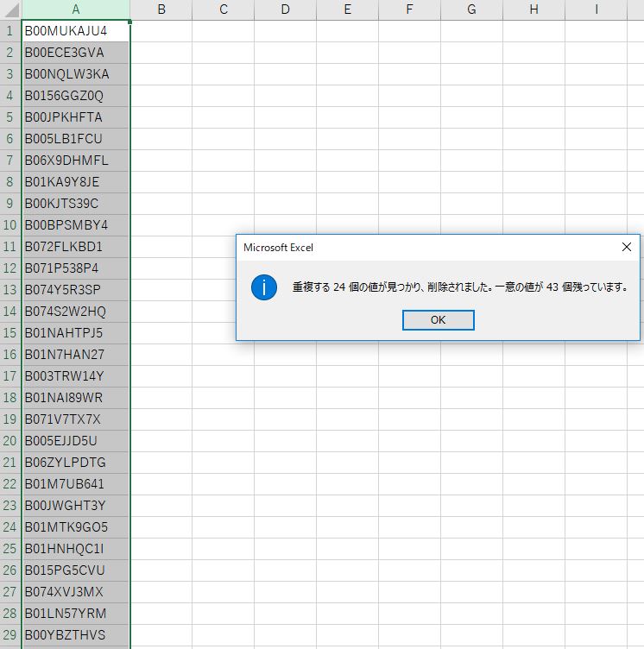Click the blue information icon in dialog

pos(264,287)
